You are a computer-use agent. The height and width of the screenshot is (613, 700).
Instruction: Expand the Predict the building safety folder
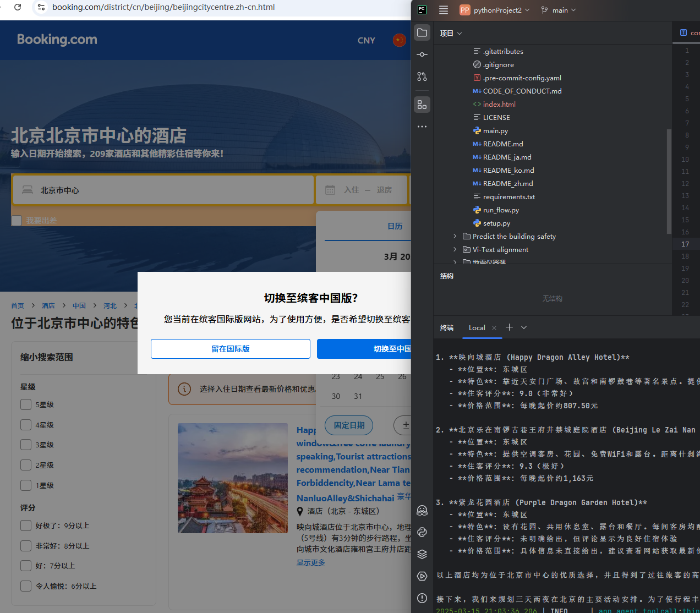pyautogui.click(x=455, y=237)
